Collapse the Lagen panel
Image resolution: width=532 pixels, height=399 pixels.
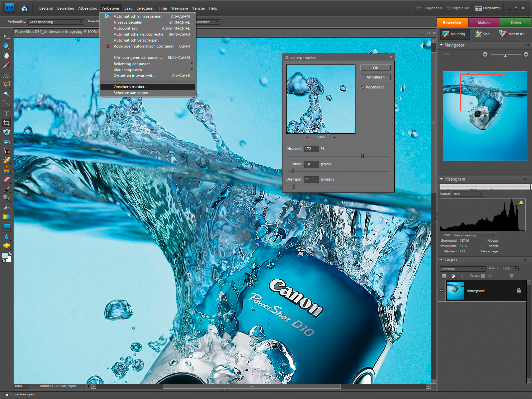pos(442,260)
